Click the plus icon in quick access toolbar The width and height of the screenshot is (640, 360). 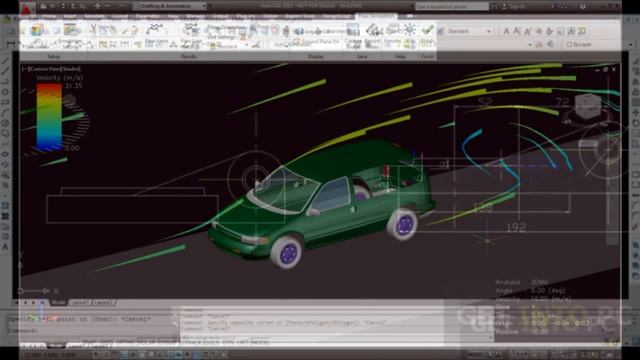(98, 6)
